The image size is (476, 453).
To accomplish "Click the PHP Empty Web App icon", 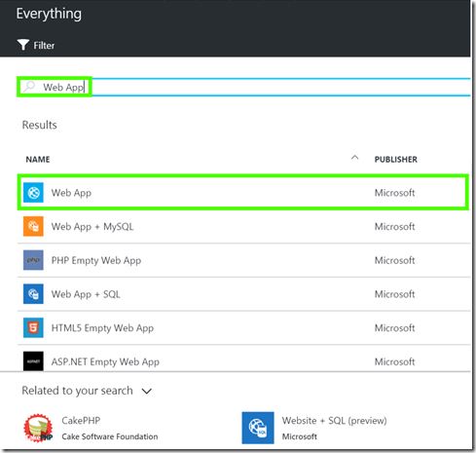I will tap(33, 260).
